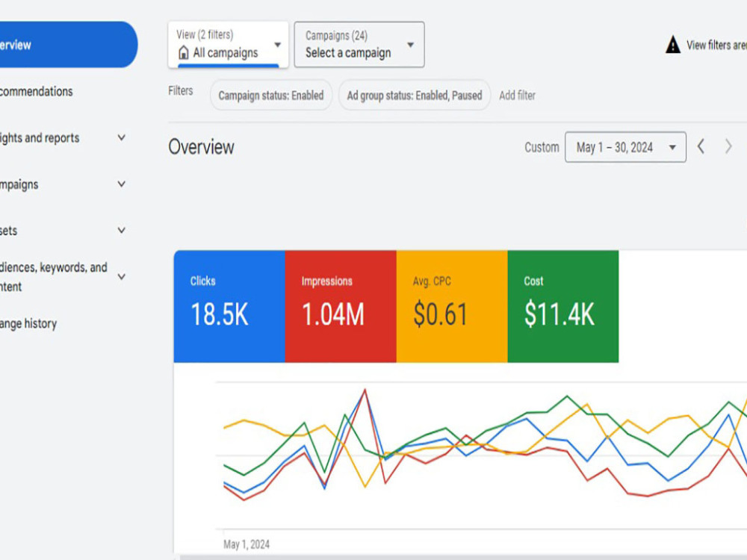Click the Custom date label
This screenshot has height=560, width=747.
(x=542, y=147)
